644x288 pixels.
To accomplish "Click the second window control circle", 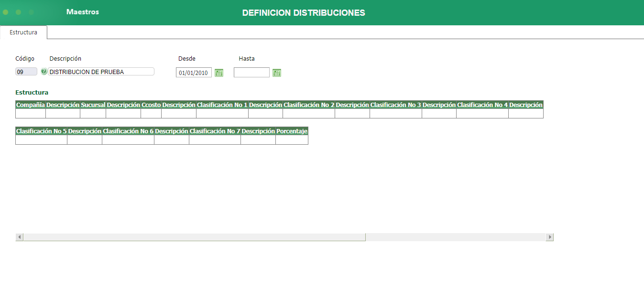I will [18, 12].
